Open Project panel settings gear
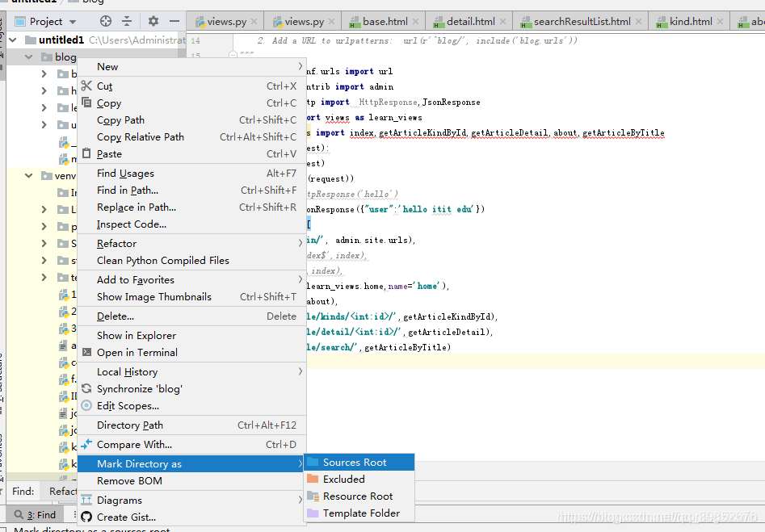765x532 pixels. pyautogui.click(x=153, y=21)
